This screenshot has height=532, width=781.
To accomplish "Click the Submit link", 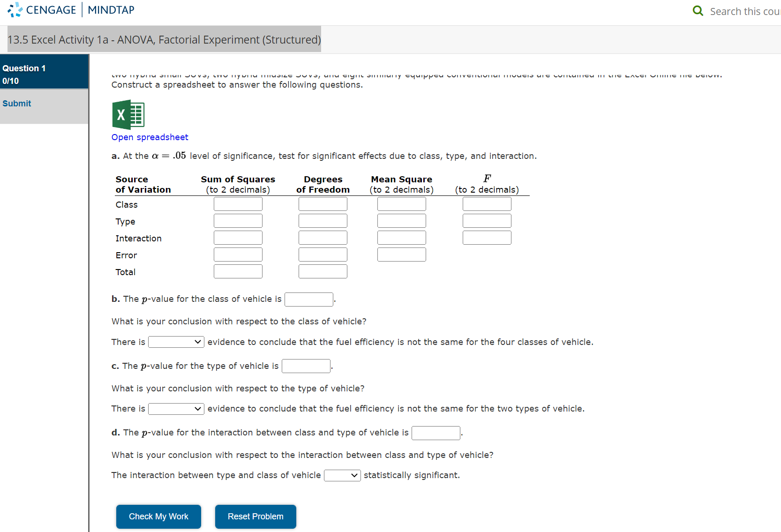I will [17, 103].
